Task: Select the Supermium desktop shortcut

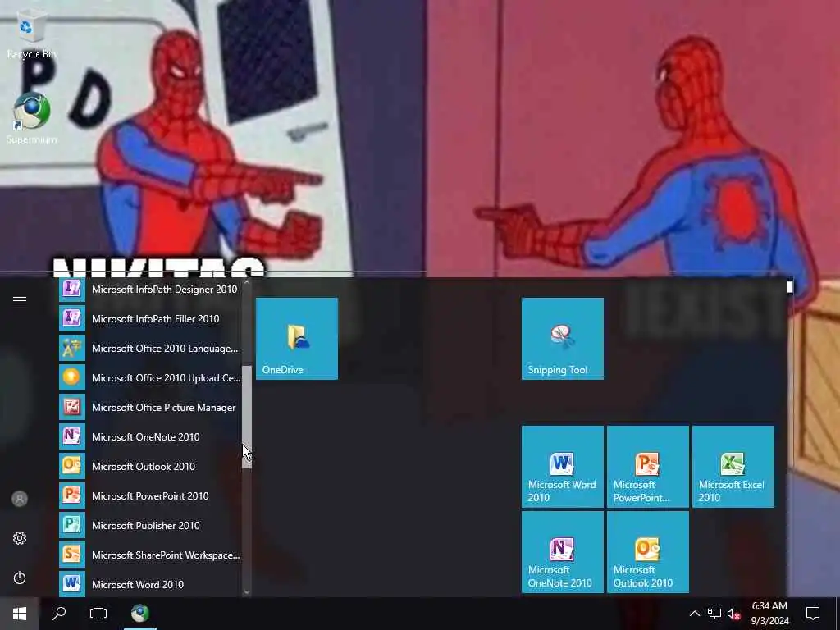Action: click(31, 119)
